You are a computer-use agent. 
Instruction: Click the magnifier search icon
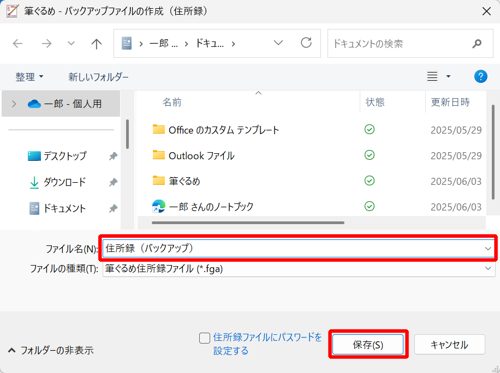click(x=477, y=44)
